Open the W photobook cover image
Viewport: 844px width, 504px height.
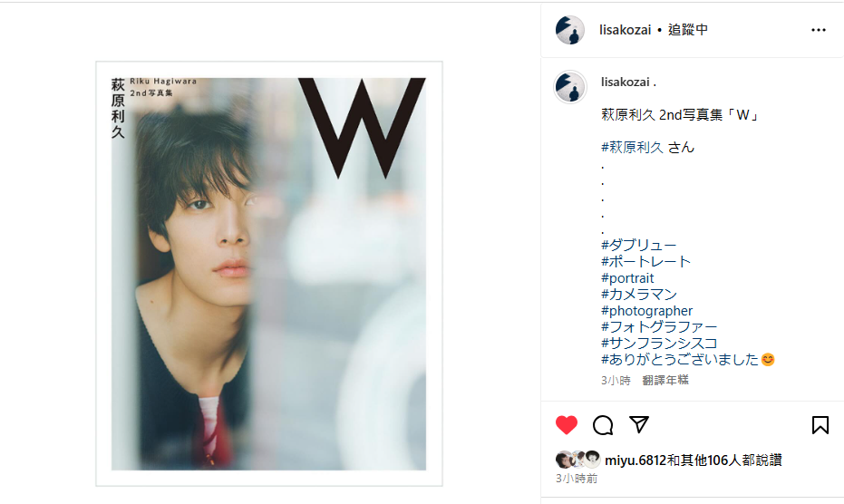269,274
